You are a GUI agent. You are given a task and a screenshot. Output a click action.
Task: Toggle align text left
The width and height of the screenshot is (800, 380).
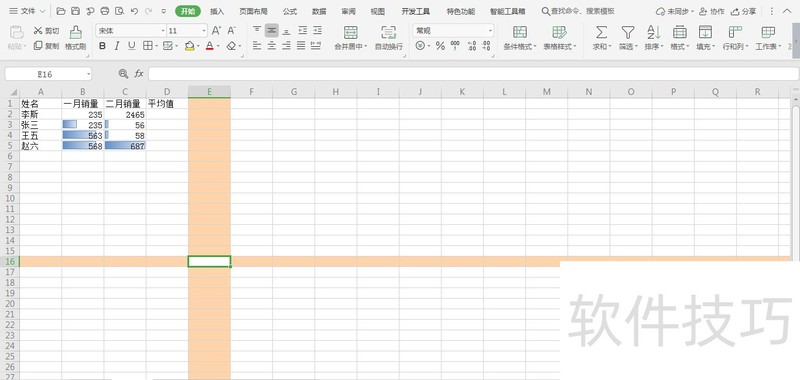click(257, 46)
